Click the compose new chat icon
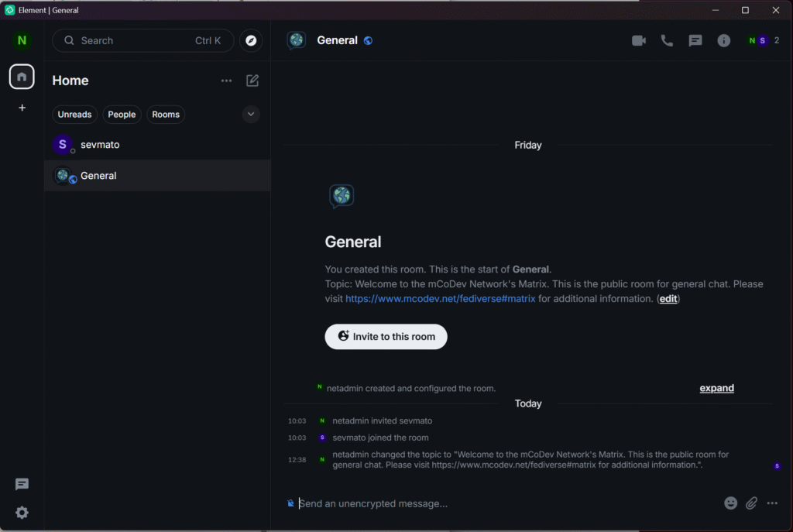 click(x=252, y=81)
